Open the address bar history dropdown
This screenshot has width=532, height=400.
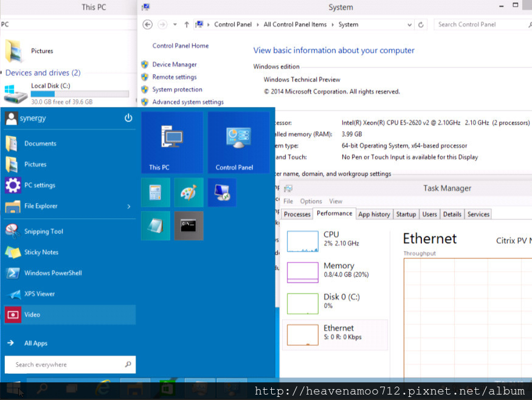pos(409,24)
